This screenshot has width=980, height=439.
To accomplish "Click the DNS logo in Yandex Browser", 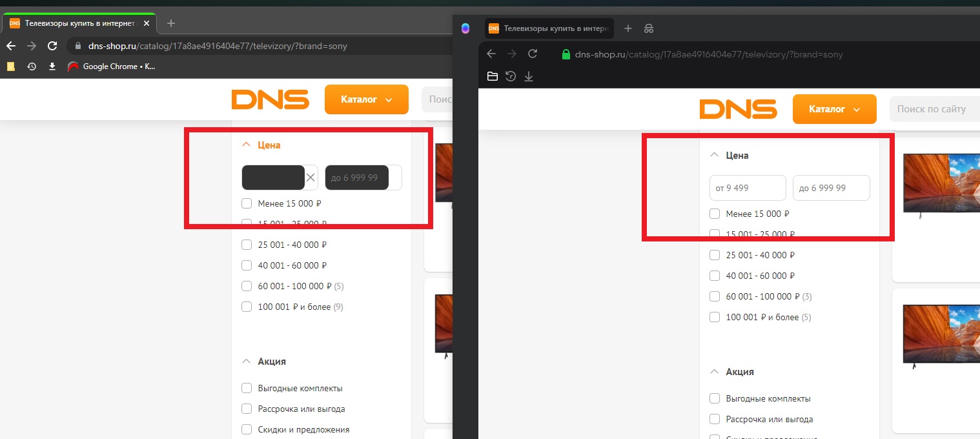I will click(x=739, y=110).
